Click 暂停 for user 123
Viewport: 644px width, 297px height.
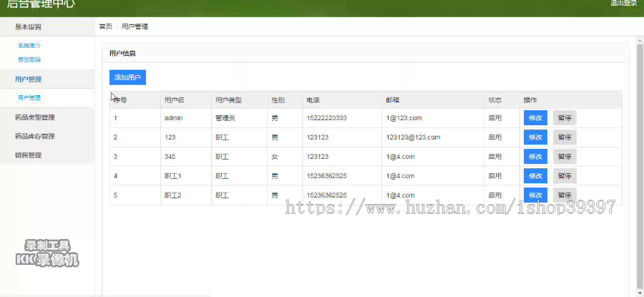(565, 137)
